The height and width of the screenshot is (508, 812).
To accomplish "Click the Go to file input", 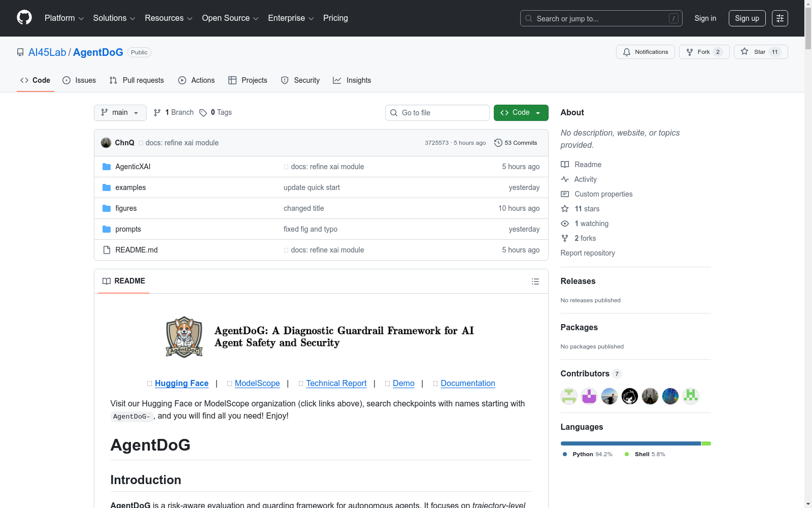I will pyautogui.click(x=437, y=113).
